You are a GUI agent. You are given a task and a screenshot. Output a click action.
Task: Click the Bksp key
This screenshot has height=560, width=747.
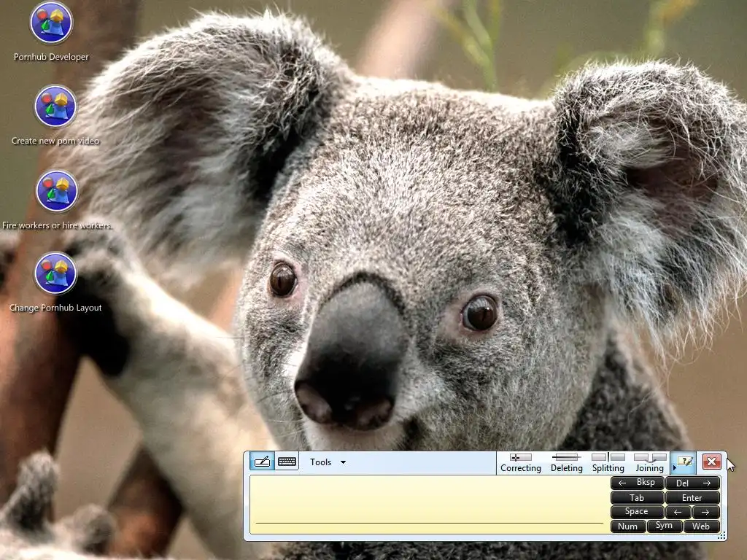click(x=637, y=483)
